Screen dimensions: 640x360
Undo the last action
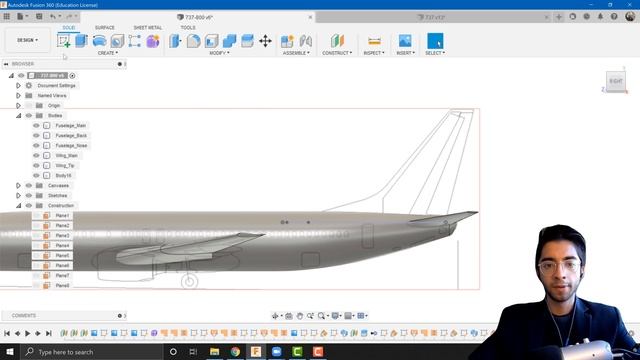click(53, 17)
